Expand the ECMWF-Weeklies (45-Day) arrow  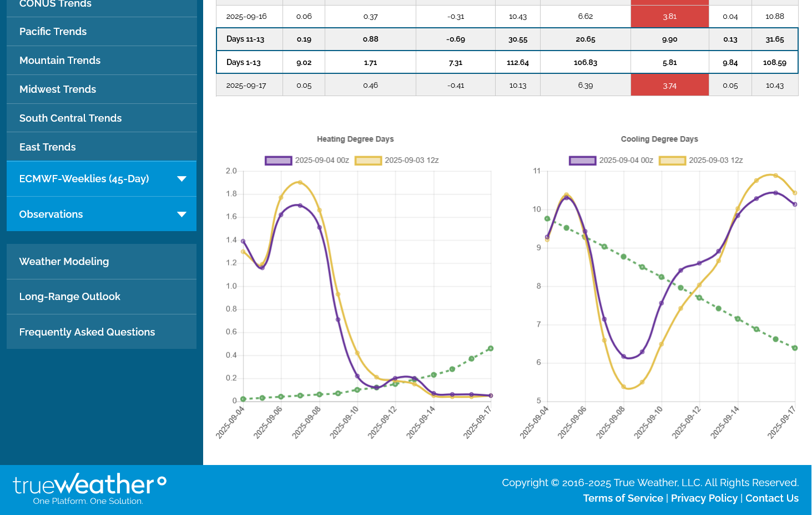pos(181,179)
